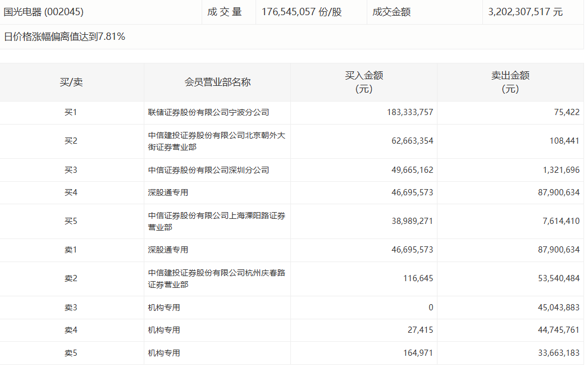Click the 会员营业部名称 column header
This screenshot has width=588, height=367.
click(x=217, y=82)
